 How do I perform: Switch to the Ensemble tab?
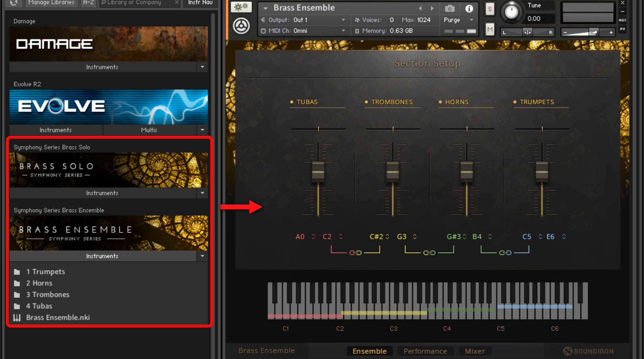pos(370,351)
